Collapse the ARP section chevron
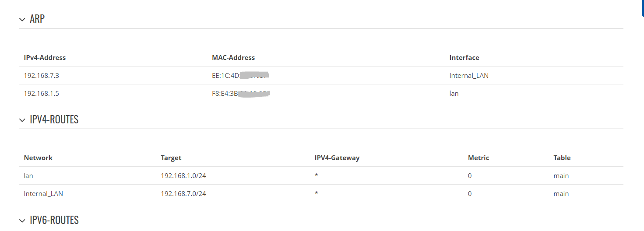 (22, 20)
